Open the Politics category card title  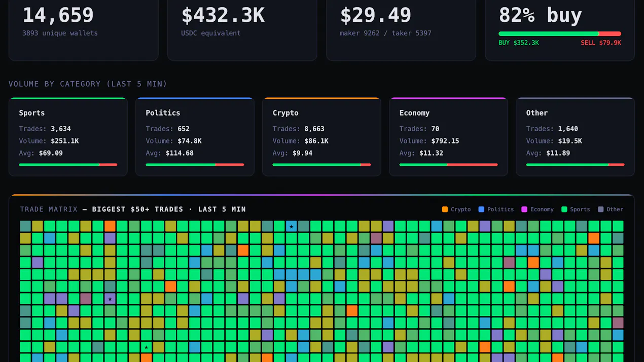pos(163,113)
